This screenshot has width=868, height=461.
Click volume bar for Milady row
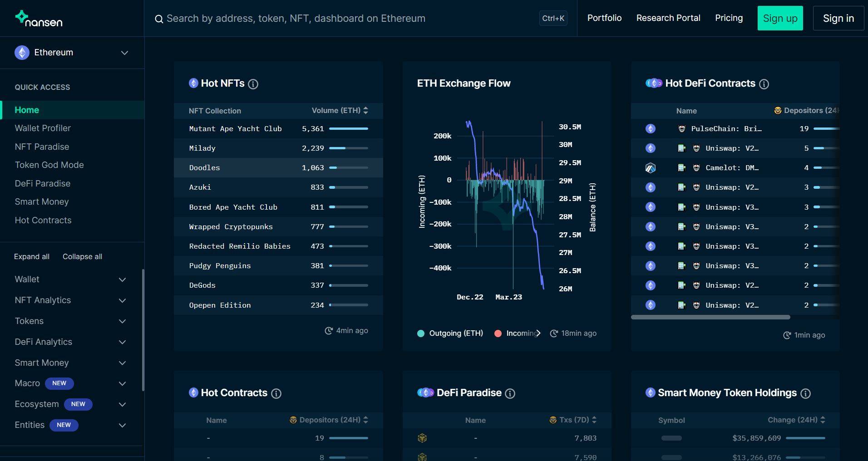(349, 148)
